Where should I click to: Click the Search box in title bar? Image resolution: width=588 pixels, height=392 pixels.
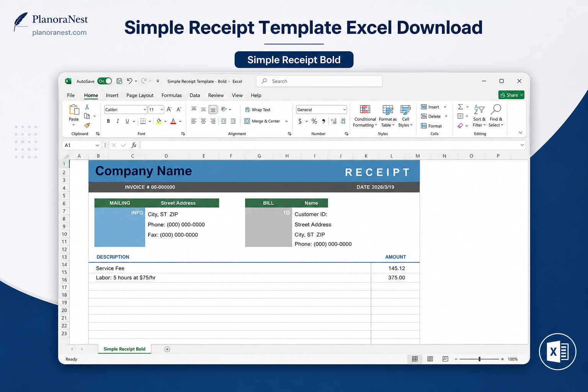pyautogui.click(x=319, y=81)
